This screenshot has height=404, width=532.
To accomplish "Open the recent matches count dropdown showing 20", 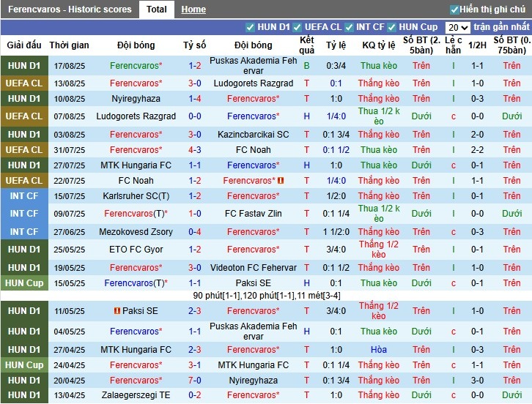I will [457, 27].
